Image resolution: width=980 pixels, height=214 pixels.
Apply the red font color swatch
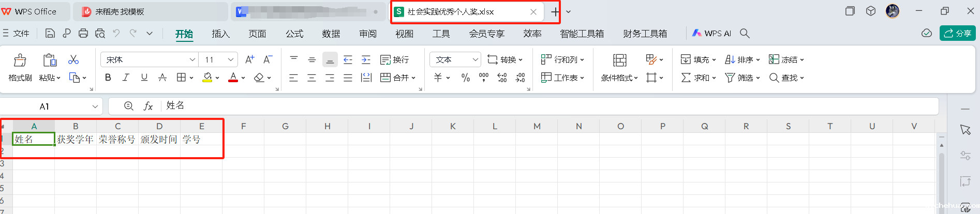point(233,78)
